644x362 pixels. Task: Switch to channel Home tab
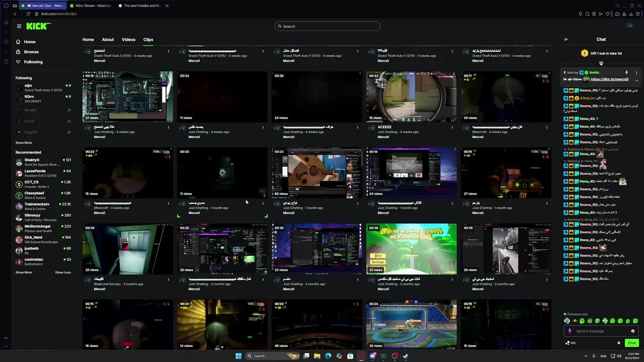88,39
